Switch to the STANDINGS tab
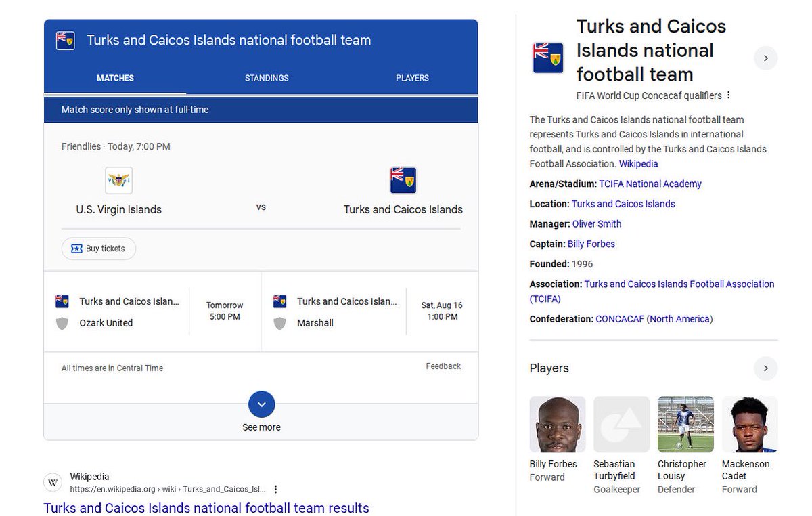The image size is (812, 516). point(267,78)
